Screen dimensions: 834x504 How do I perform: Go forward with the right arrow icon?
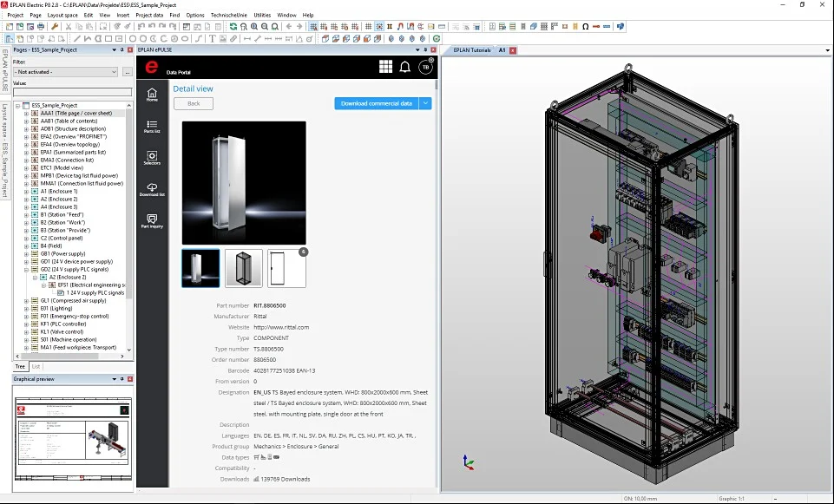299,27
